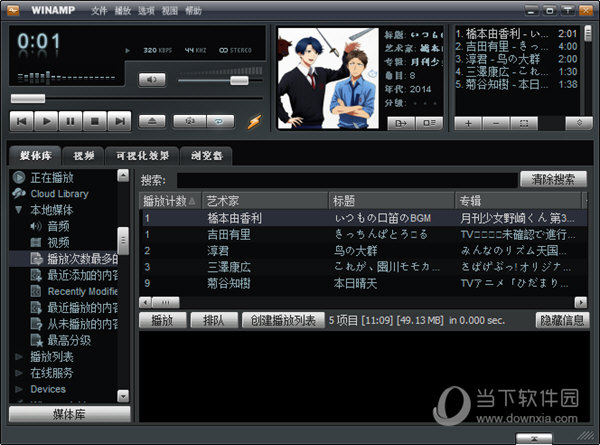This screenshot has height=445, width=600.
Task: Collapse the 本地媒体 tree node
Action: click(18, 210)
